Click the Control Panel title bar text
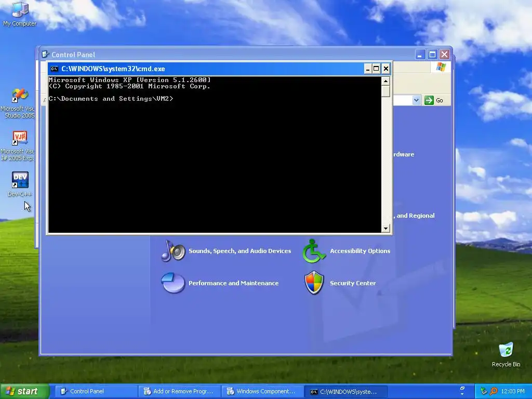This screenshot has width=532, height=399. click(73, 55)
